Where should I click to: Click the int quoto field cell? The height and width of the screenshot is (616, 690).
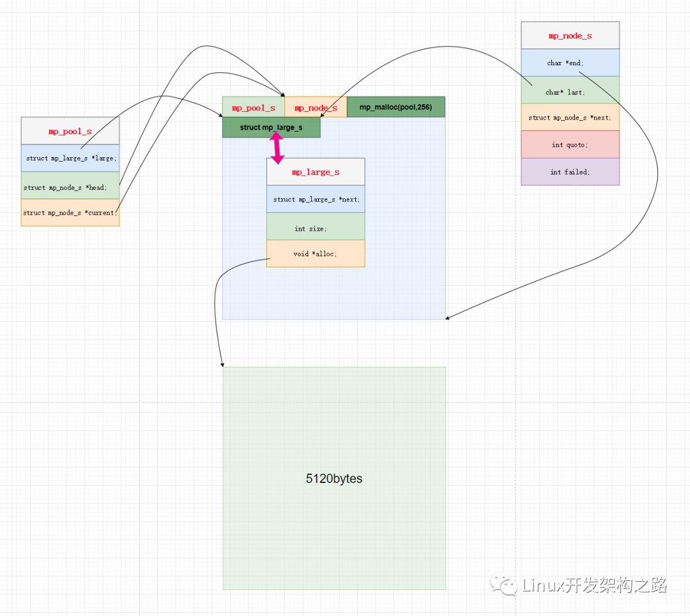point(570,144)
